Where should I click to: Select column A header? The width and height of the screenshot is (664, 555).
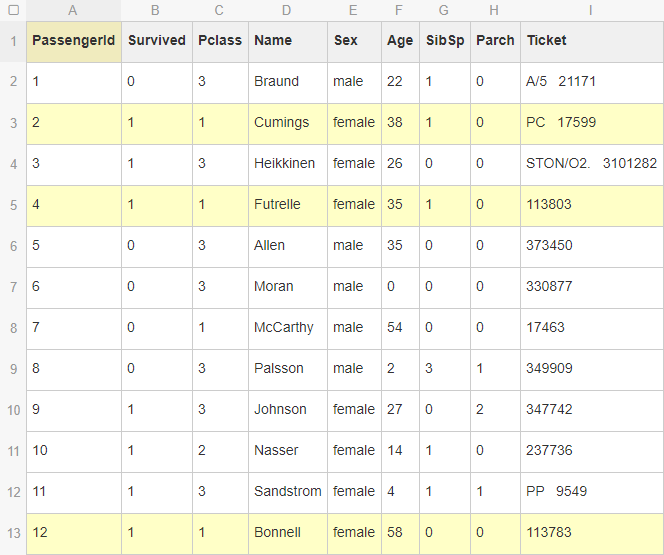[x=73, y=10]
